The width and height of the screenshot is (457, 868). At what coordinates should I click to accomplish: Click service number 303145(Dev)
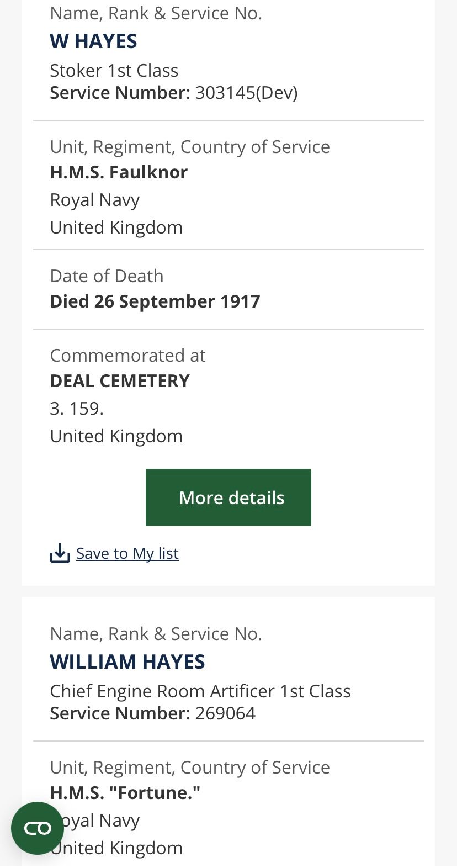click(x=246, y=93)
